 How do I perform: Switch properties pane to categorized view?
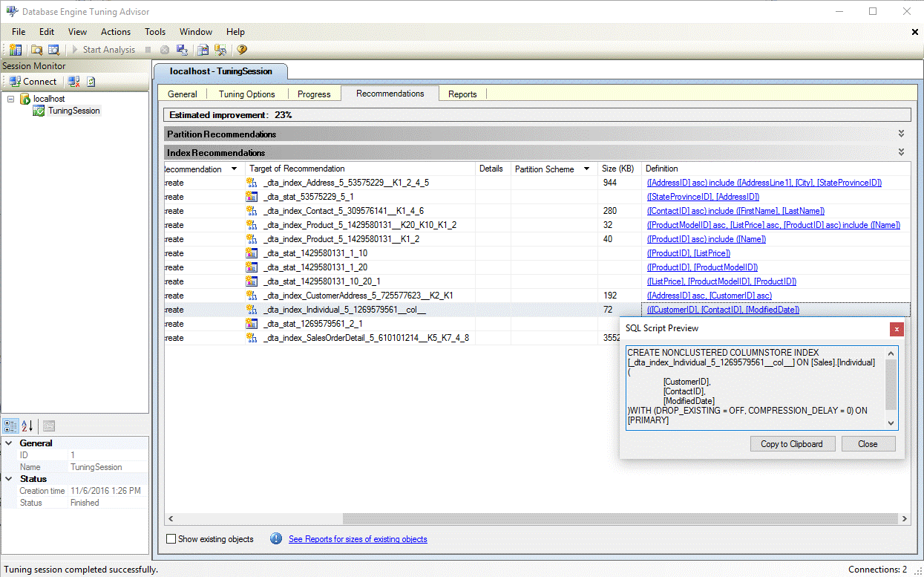pos(10,426)
